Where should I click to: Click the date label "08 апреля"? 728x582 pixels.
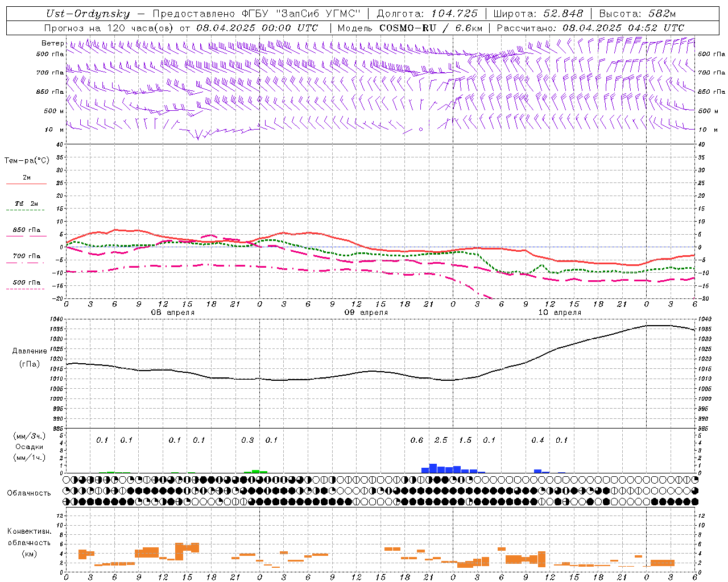pyautogui.click(x=173, y=312)
